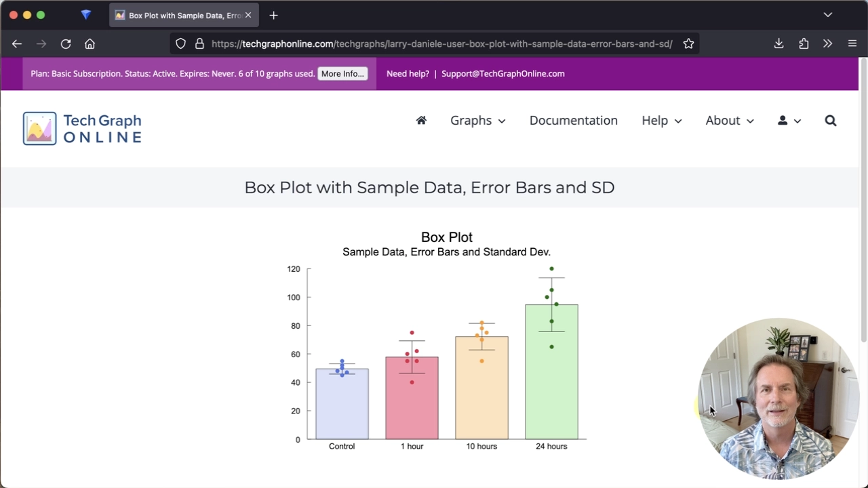Open the Firefox hamburger application menu
This screenshot has width=868, height=488.
852,44
